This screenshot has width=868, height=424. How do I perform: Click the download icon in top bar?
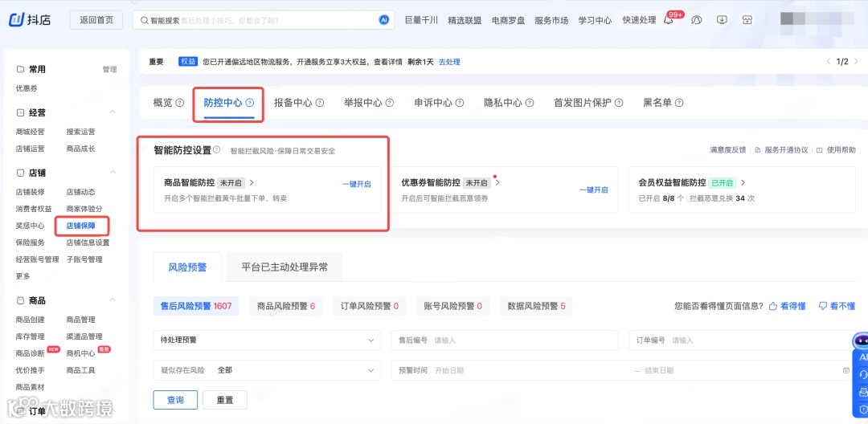point(722,20)
